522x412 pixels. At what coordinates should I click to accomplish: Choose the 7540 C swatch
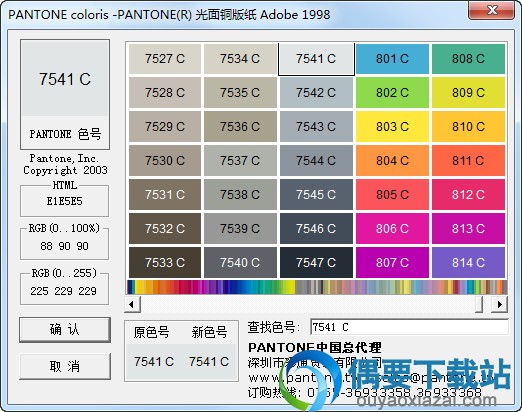pyautogui.click(x=240, y=263)
